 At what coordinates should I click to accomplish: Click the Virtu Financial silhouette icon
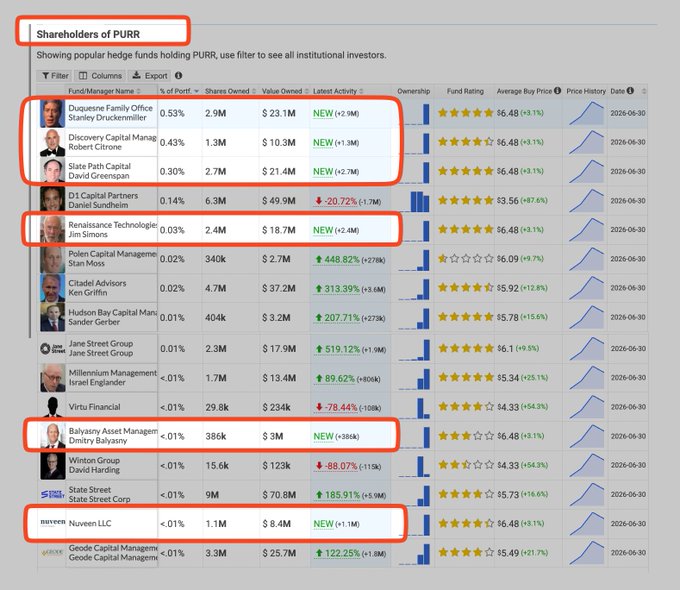click(x=53, y=407)
